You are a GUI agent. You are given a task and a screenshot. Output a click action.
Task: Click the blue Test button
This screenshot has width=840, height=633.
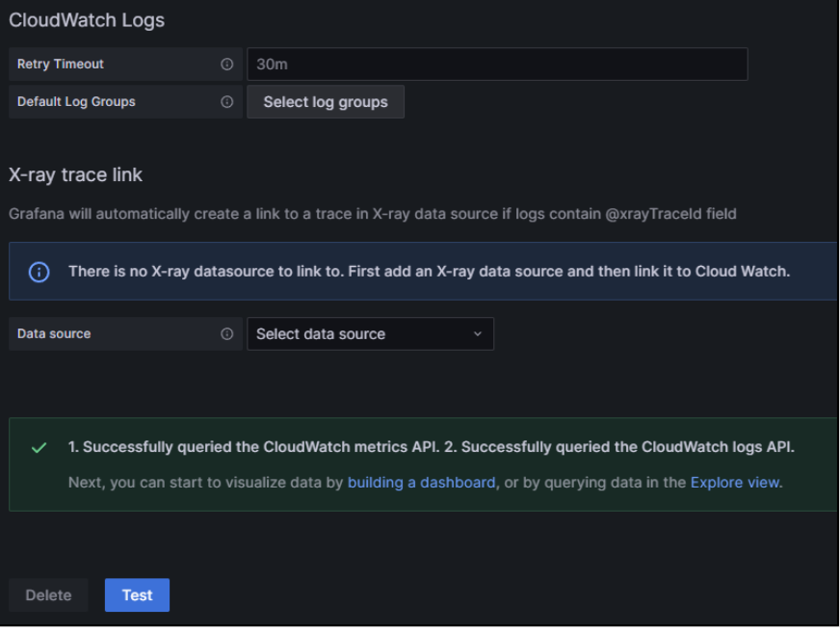coord(137,595)
